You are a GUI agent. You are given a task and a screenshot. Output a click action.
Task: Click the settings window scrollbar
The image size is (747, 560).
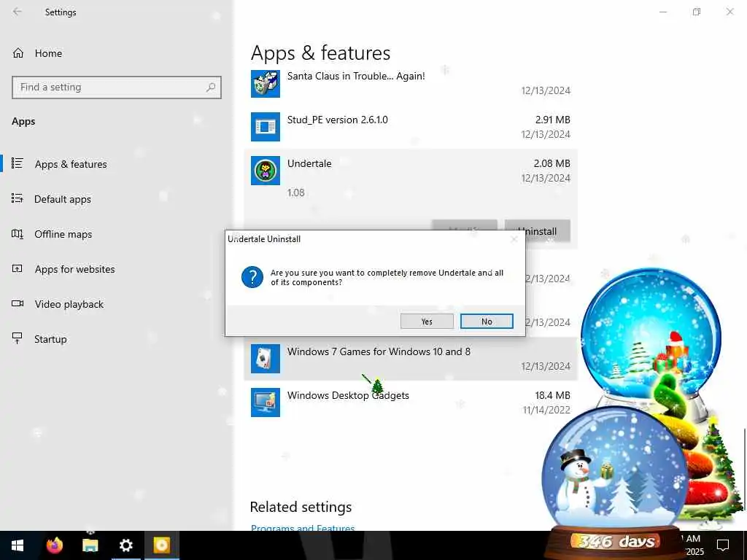click(x=744, y=469)
